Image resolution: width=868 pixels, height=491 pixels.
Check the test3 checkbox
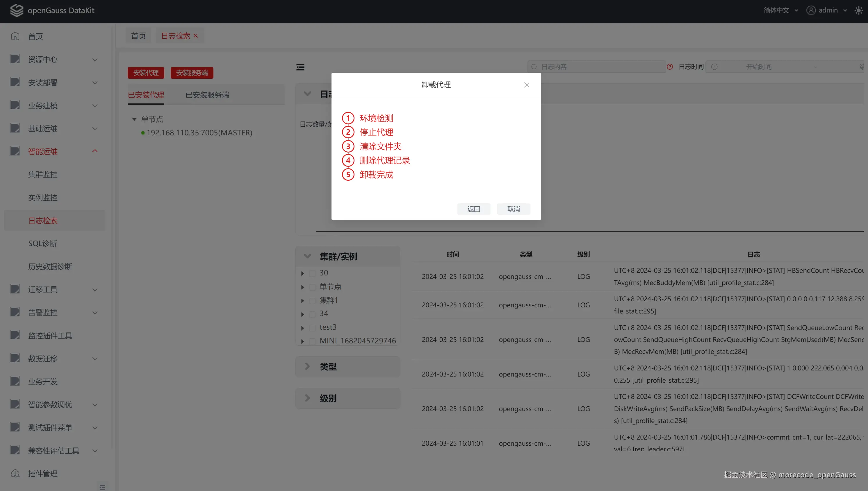(313, 327)
